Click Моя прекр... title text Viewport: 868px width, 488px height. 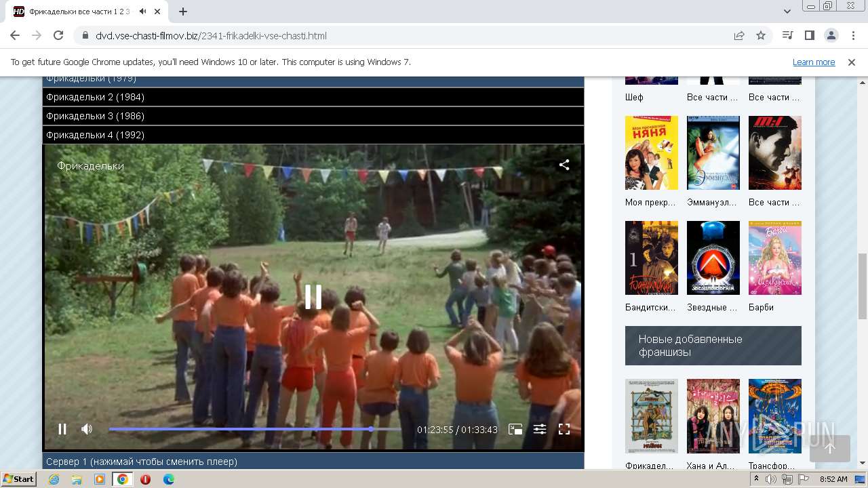[x=651, y=202]
